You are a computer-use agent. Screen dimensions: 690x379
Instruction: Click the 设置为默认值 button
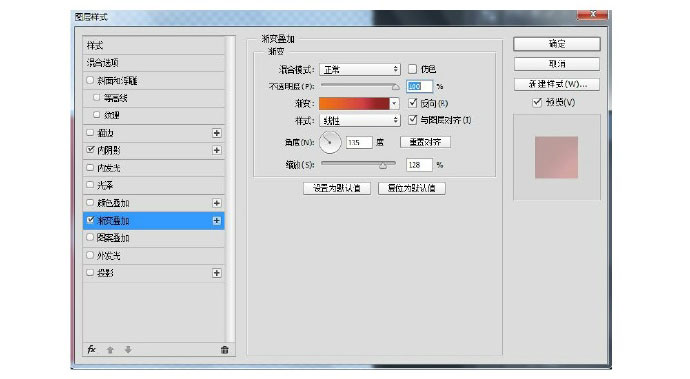click(x=337, y=188)
